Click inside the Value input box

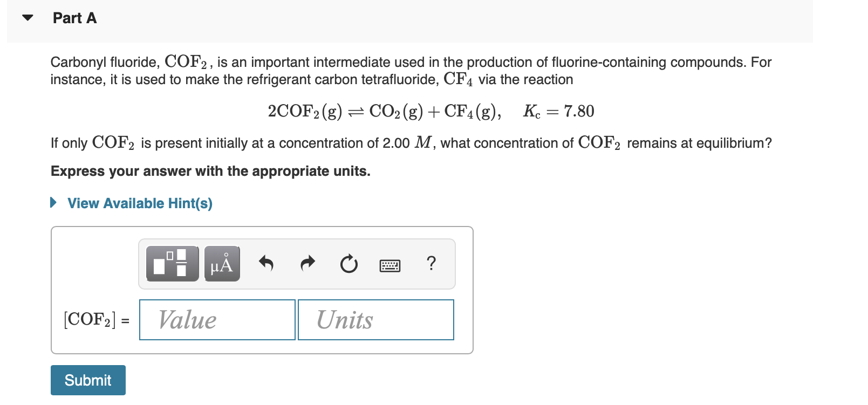217,319
